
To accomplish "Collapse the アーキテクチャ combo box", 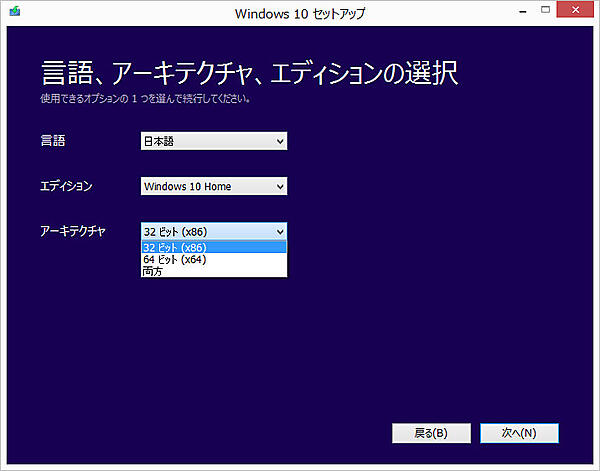I will click(x=214, y=231).
